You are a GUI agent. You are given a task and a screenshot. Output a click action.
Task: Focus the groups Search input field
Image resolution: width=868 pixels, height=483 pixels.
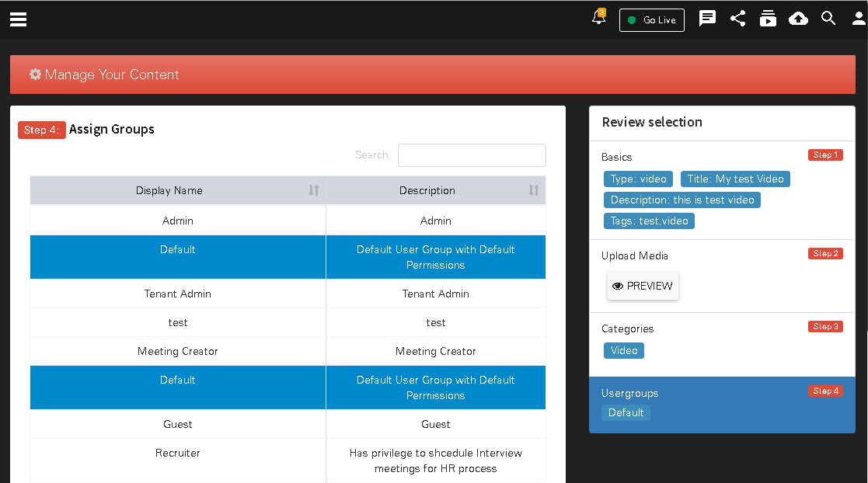(x=472, y=155)
